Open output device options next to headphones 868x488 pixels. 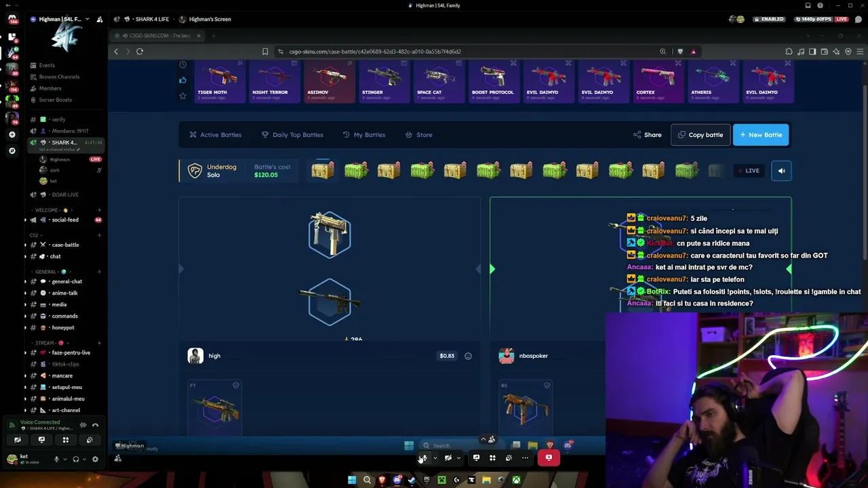pyautogui.click(x=84, y=459)
